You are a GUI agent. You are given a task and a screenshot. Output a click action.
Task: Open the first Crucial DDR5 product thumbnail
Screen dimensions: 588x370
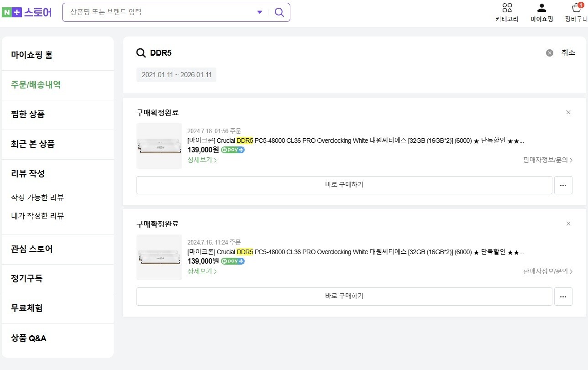[x=159, y=146]
